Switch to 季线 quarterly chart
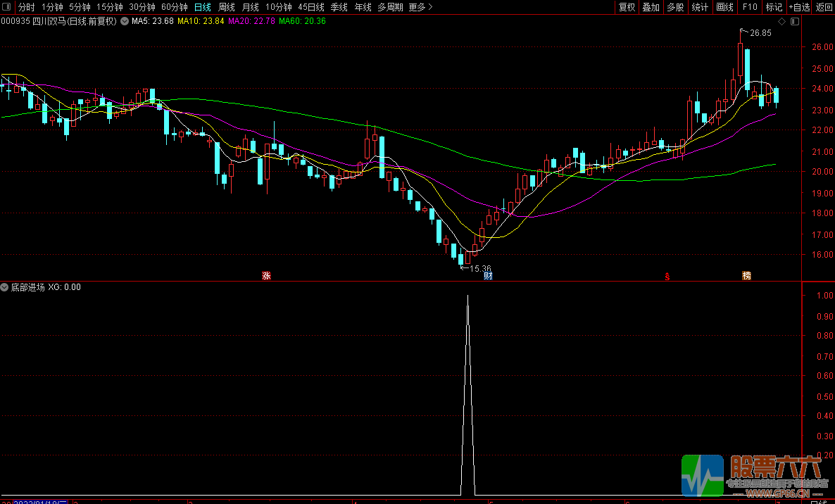 click(339, 7)
